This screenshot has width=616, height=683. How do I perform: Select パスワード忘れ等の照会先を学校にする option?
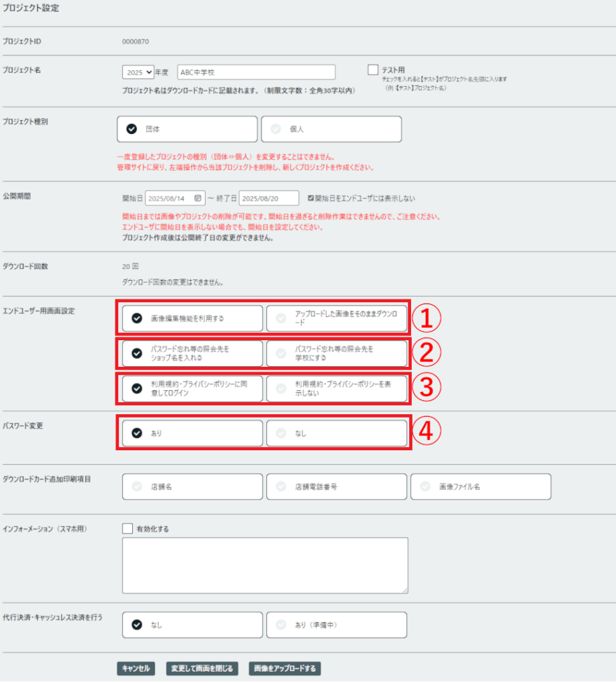(x=336, y=354)
